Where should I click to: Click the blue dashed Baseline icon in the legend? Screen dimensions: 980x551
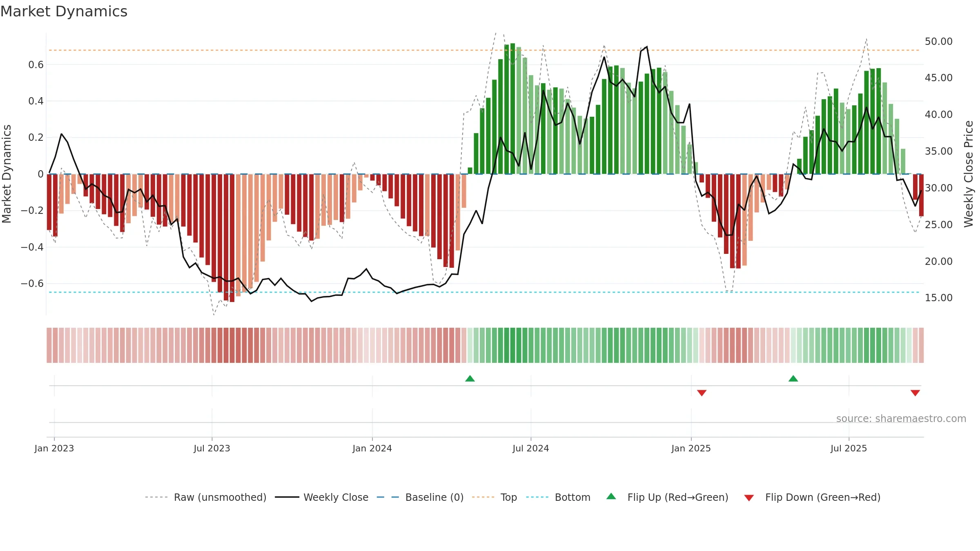[x=388, y=497]
